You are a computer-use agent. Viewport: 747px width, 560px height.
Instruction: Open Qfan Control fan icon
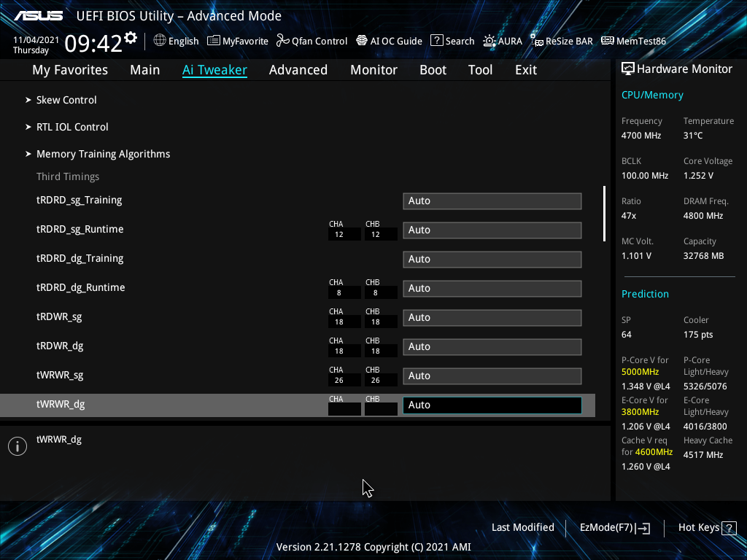point(282,41)
